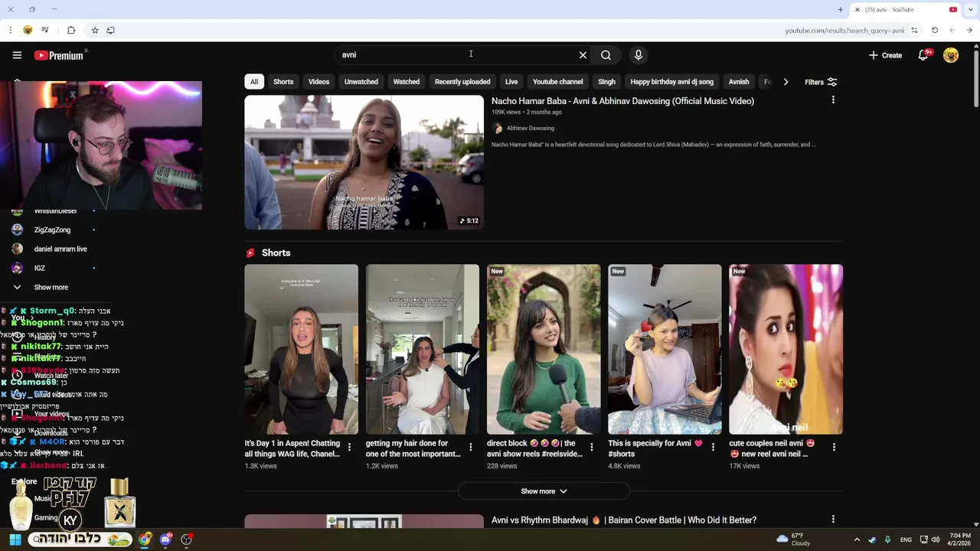Image resolution: width=980 pixels, height=551 pixels.
Task: Clear the search box with the X
Action: click(x=583, y=55)
